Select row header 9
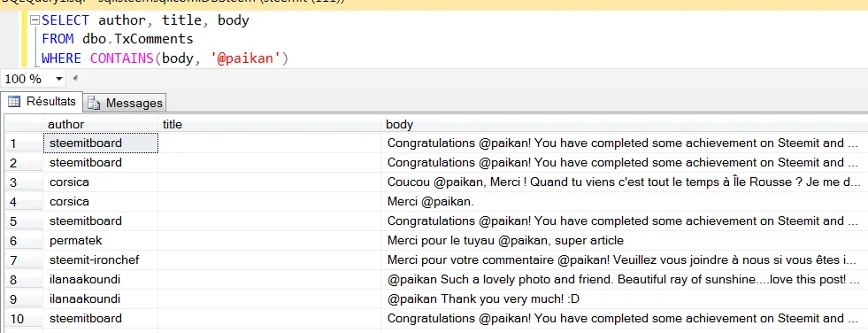The height and width of the screenshot is (333, 868). (23, 299)
